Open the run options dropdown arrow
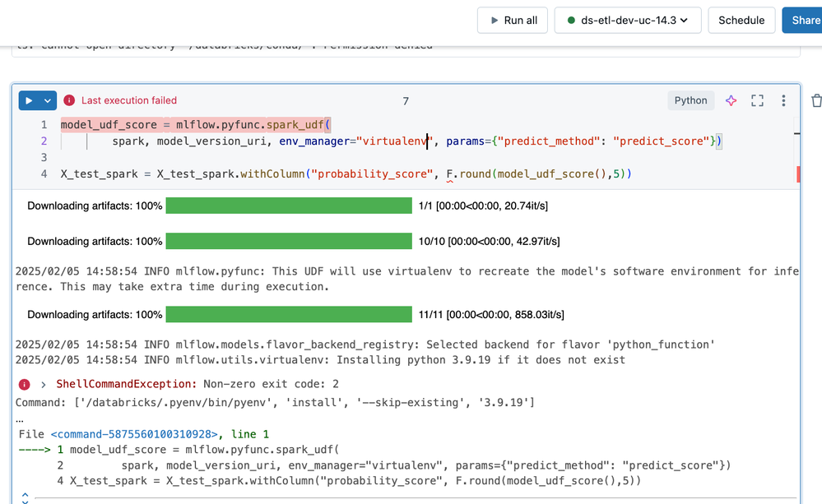Viewport: 822px width, 504px height. [x=48, y=100]
